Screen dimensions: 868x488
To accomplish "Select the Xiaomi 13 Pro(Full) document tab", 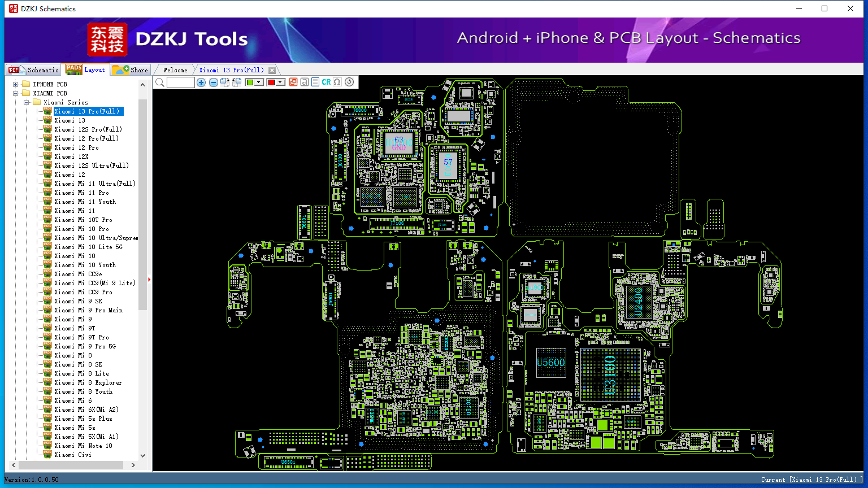I will point(232,70).
